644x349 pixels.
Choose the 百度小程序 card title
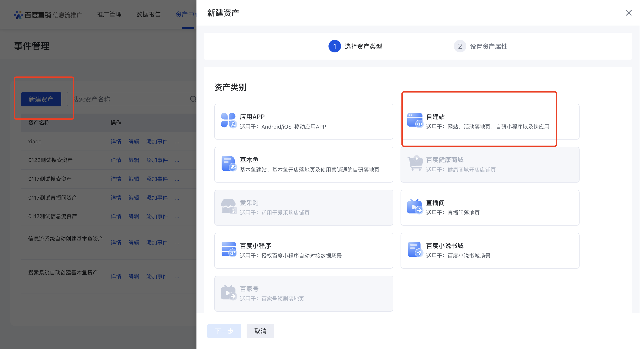click(255, 246)
